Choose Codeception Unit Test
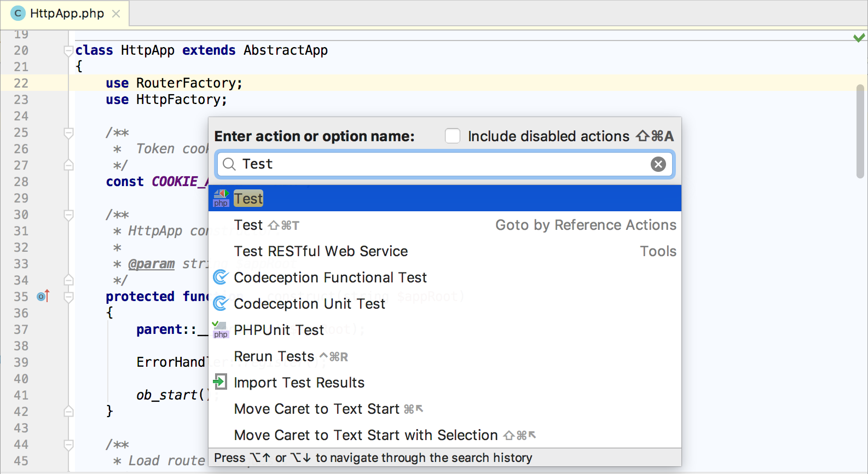The width and height of the screenshot is (868, 474). coord(445,304)
